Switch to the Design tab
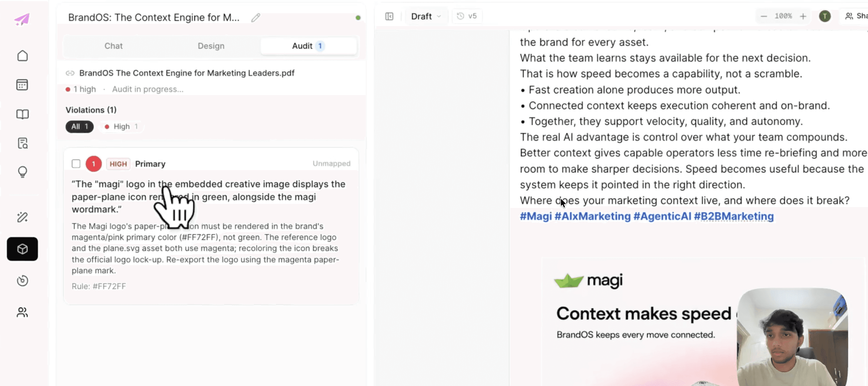The height and width of the screenshot is (386, 868). click(211, 46)
